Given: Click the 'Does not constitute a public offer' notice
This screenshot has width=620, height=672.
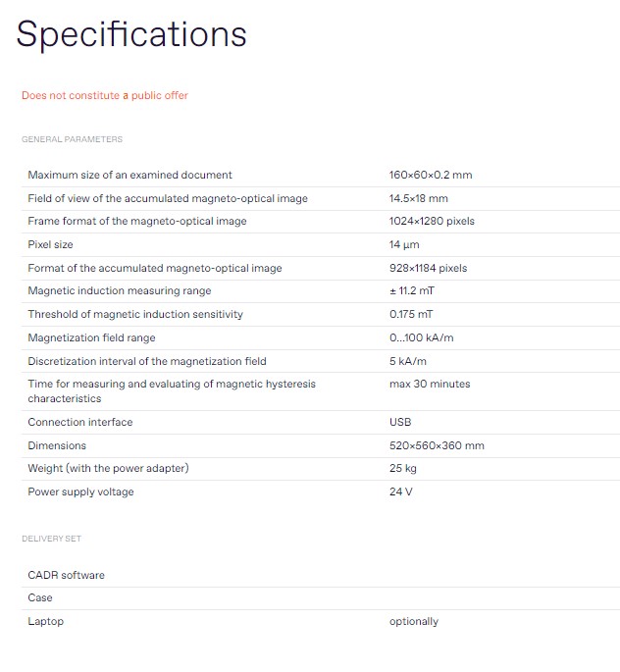Looking at the screenshot, I should tap(105, 95).
